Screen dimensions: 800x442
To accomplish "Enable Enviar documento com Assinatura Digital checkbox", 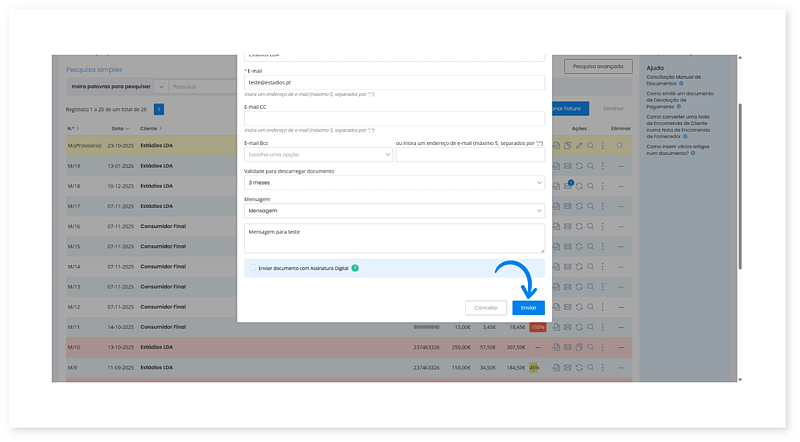I will (x=253, y=268).
